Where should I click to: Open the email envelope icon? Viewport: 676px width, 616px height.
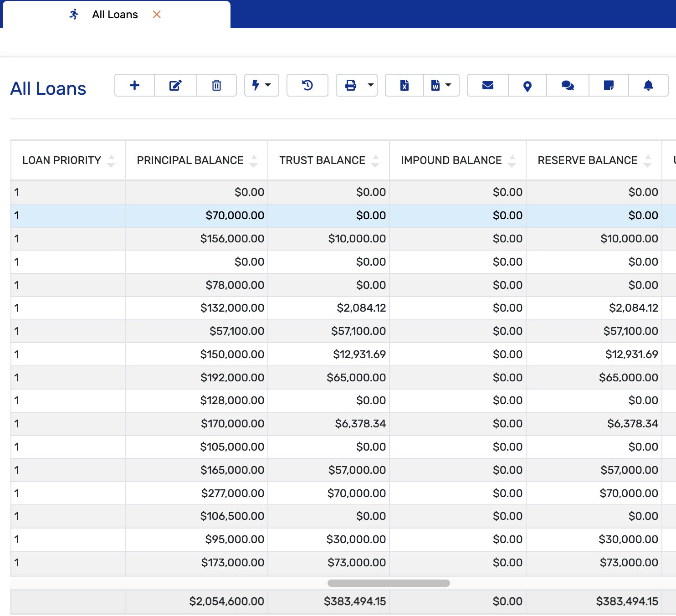coord(487,85)
